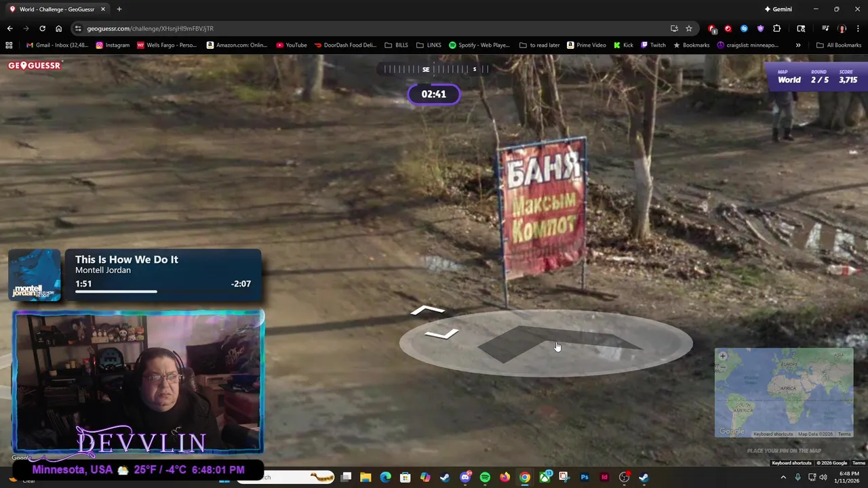868x488 pixels.
Task: Open File Explorer from the taskbar
Action: coord(366,477)
